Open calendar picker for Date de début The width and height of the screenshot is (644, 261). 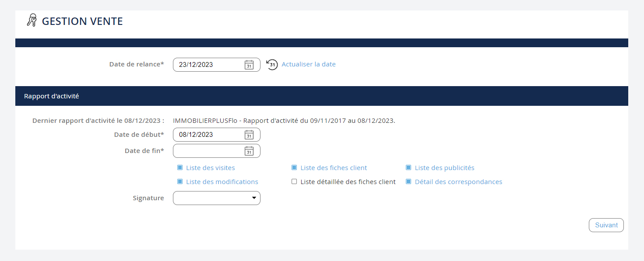pyautogui.click(x=249, y=135)
